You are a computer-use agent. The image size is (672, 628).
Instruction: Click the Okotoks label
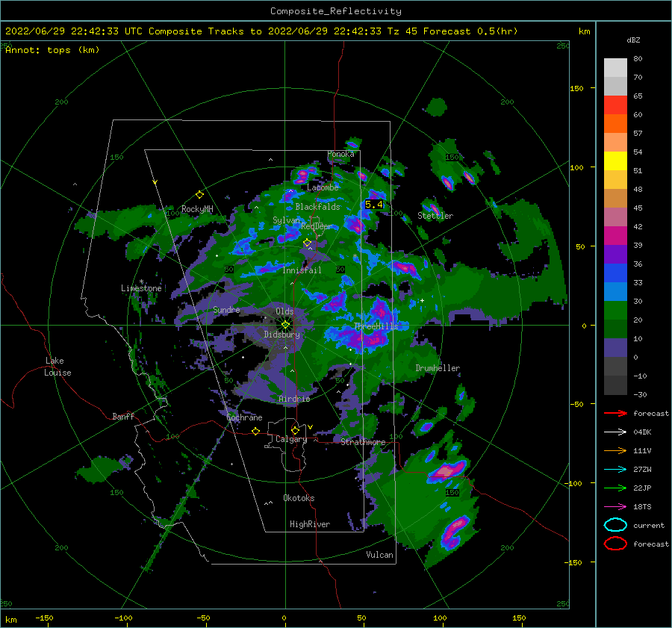[x=299, y=498]
